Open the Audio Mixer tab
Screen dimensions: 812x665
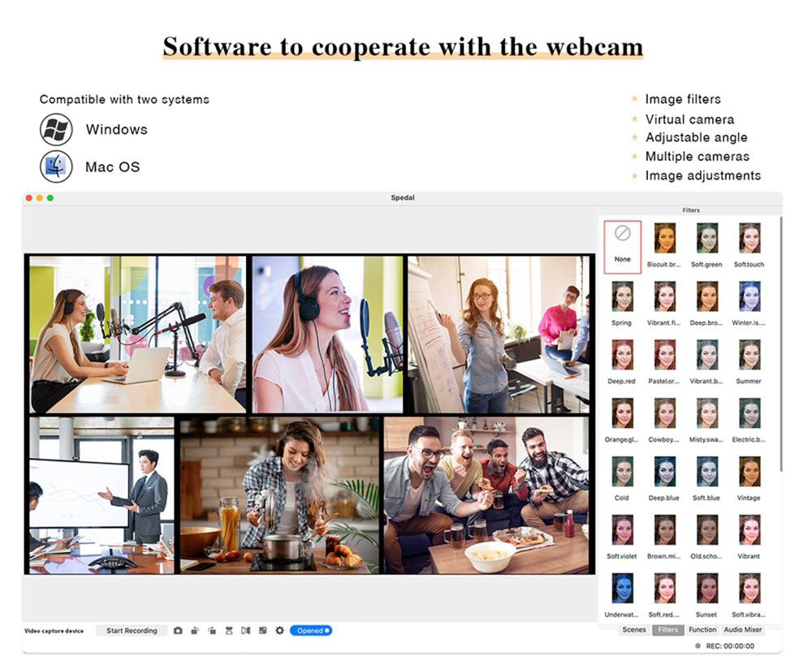[x=743, y=630]
